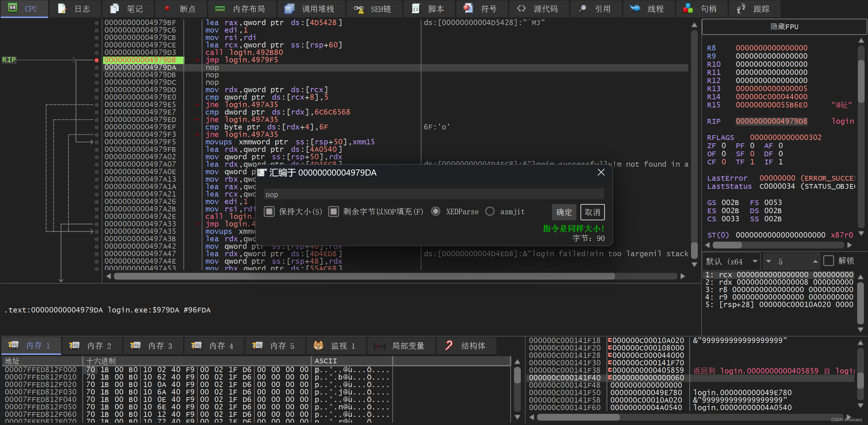Click the notes (笔记) tab icon

coord(115,8)
